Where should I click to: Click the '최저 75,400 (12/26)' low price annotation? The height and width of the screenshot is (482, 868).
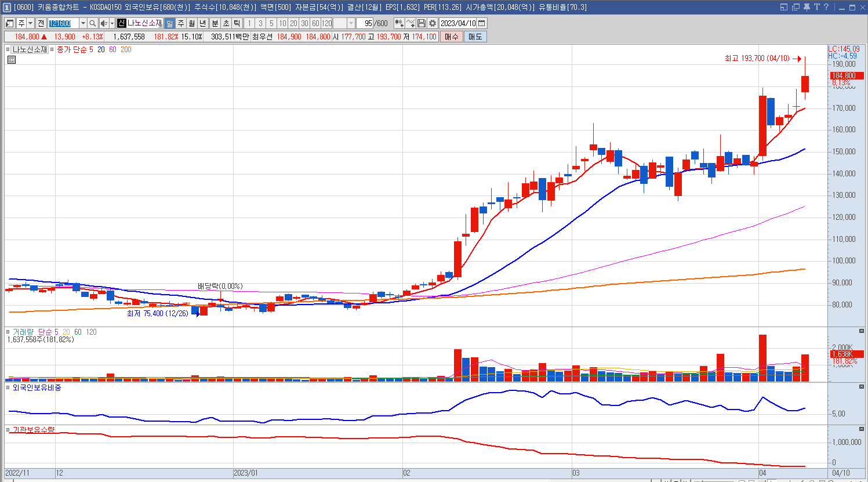click(x=158, y=314)
